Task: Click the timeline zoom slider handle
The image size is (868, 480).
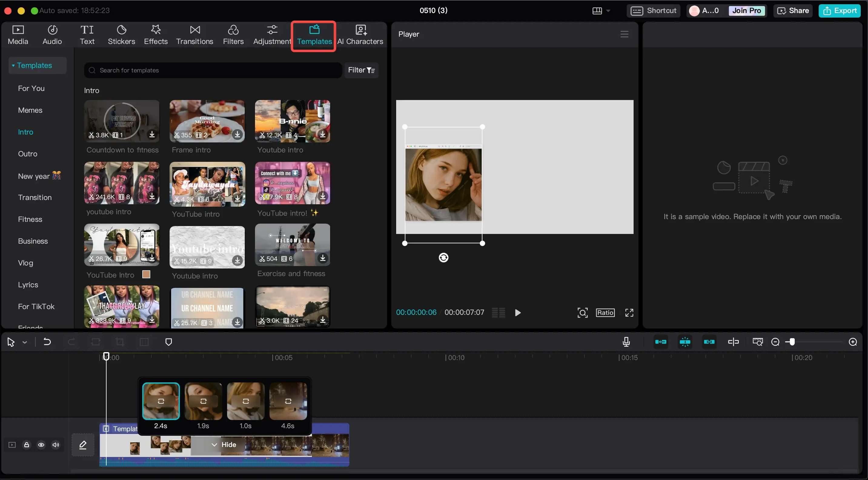Action: coord(792,342)
